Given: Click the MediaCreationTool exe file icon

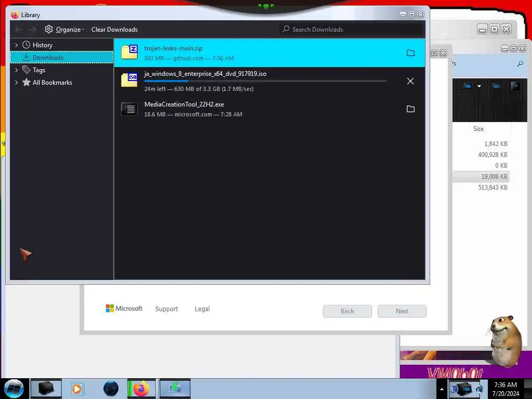Looking at the screenshot, I should pos(129,109).
